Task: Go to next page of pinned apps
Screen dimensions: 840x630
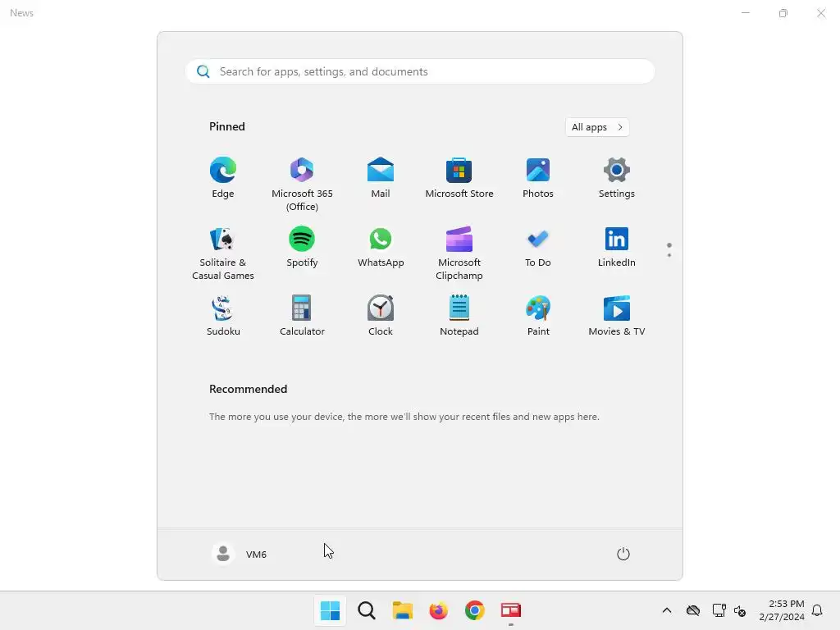Action: click(669, 255)
